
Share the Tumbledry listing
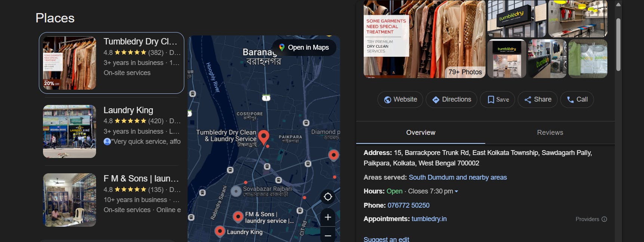[537, 99]
